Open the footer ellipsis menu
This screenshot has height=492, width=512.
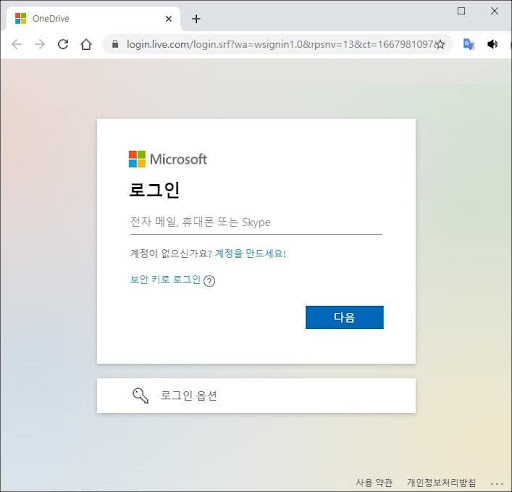pos(497,483)
